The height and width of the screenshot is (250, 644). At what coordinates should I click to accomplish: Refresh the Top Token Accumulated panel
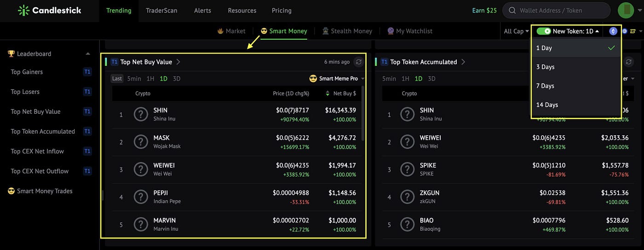coord(629,62)
